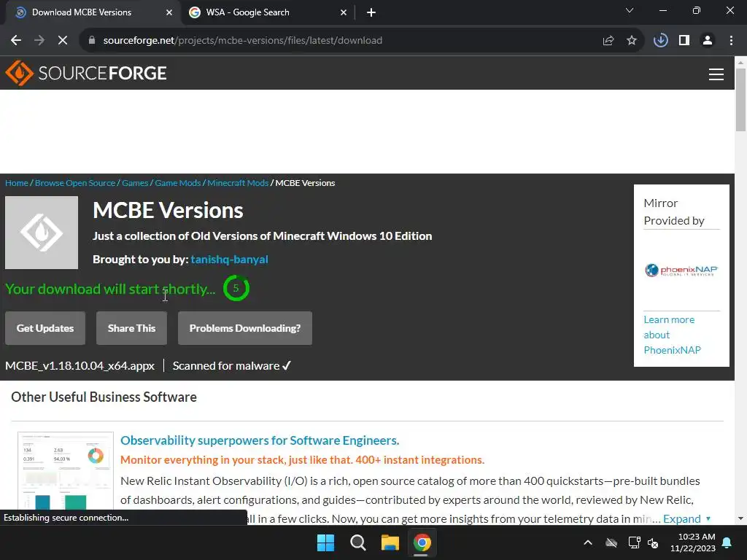The height and width of the screenshot is (560, 747).
Task: Click the address bar URL
Action: (x=242, y=41)
